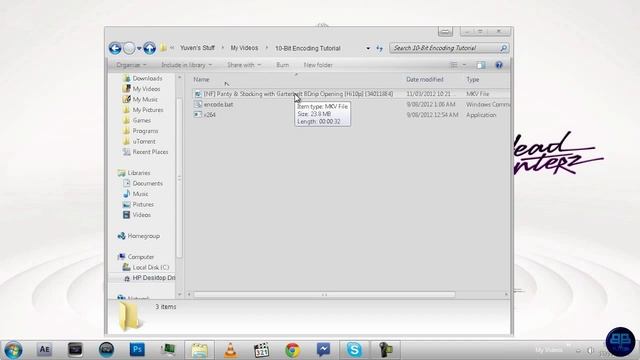The width and height of the screenshot is (640, 360).
Task: Sort files by the Name column
Action: pyautogui.click(x=201, y=80)
